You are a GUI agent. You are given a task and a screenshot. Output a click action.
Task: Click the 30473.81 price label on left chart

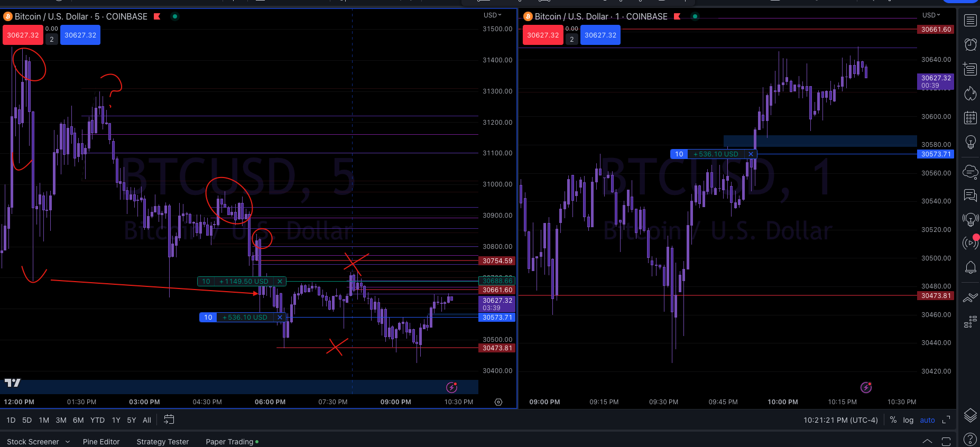(497, 348)
